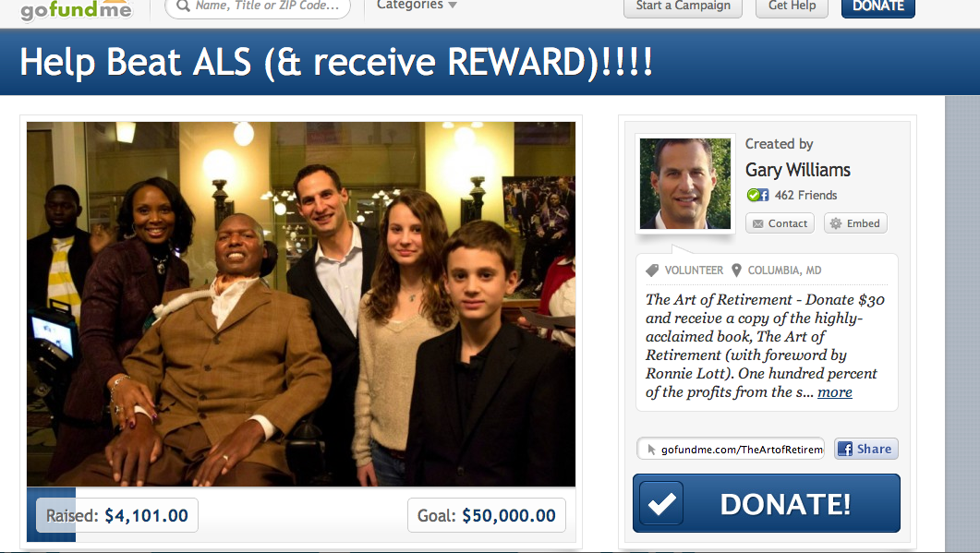Open Gary Williams profile photo
Screen dimensions: 980x553
[x=685, y=184]
